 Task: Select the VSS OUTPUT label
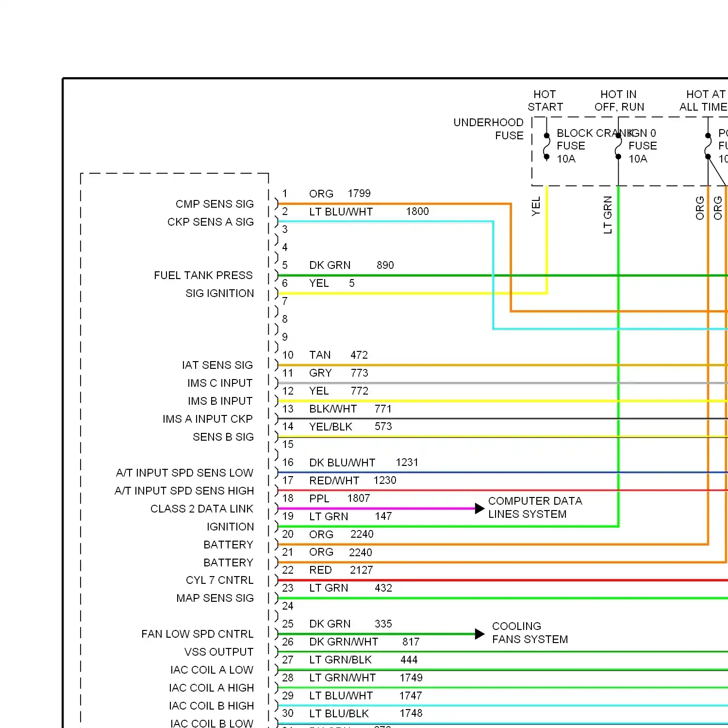(219, 652)
